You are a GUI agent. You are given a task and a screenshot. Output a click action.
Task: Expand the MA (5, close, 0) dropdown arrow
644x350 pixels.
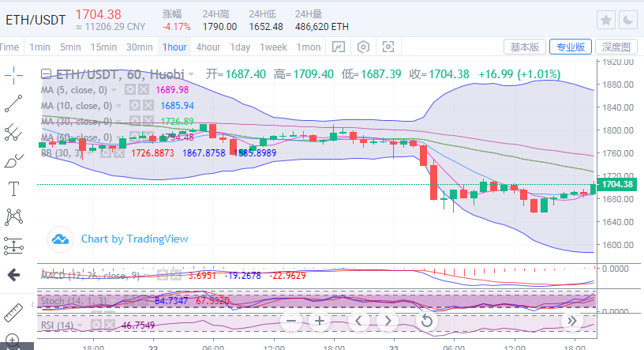(x=114, y=90)
